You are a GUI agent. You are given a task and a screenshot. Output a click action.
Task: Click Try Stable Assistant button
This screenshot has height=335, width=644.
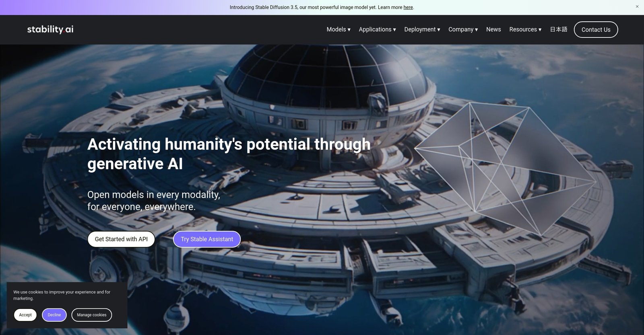point(207,239)
